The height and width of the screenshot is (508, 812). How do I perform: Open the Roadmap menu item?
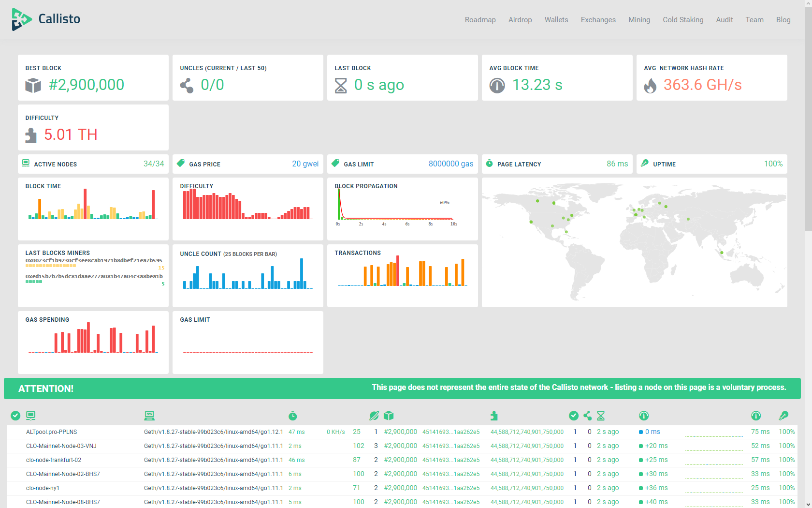[x=480, y=20]
